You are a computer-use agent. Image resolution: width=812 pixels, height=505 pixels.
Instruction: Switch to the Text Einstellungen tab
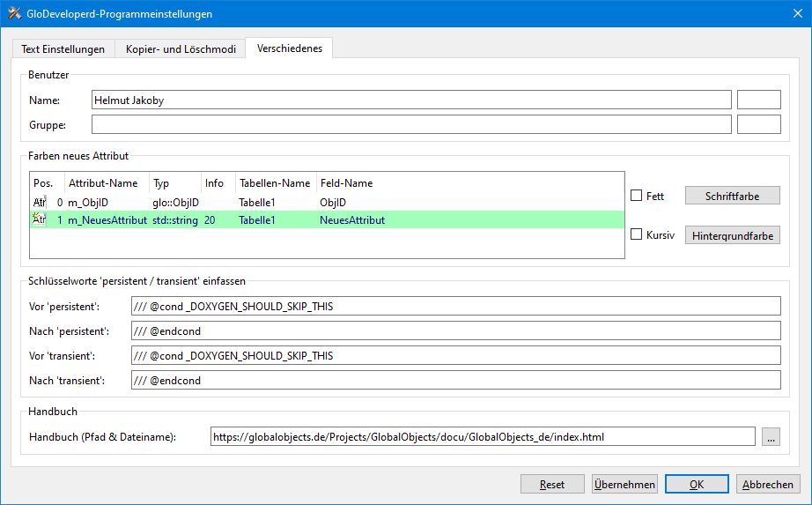pyautogui.click(x=63, y=48)
